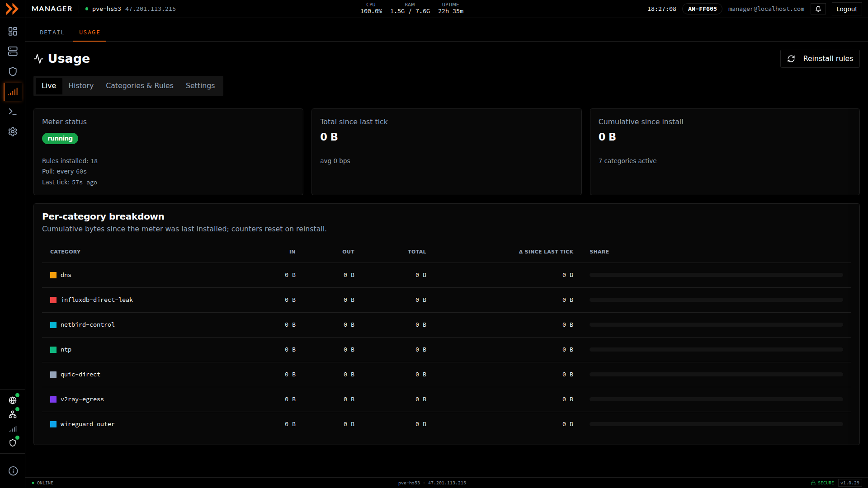
Task: Select the orange usage bars icon in sidebar
Action: click(x=13, y=92)
